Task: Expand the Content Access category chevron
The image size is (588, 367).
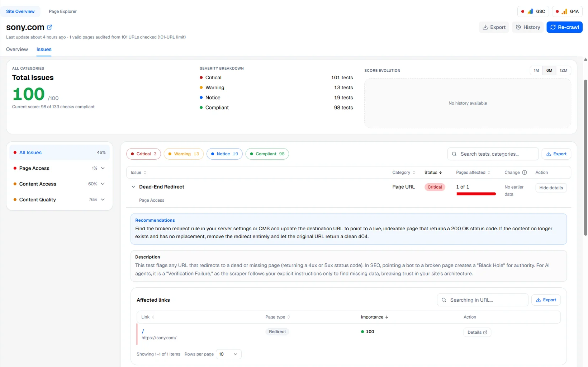Action: point(103,184)
